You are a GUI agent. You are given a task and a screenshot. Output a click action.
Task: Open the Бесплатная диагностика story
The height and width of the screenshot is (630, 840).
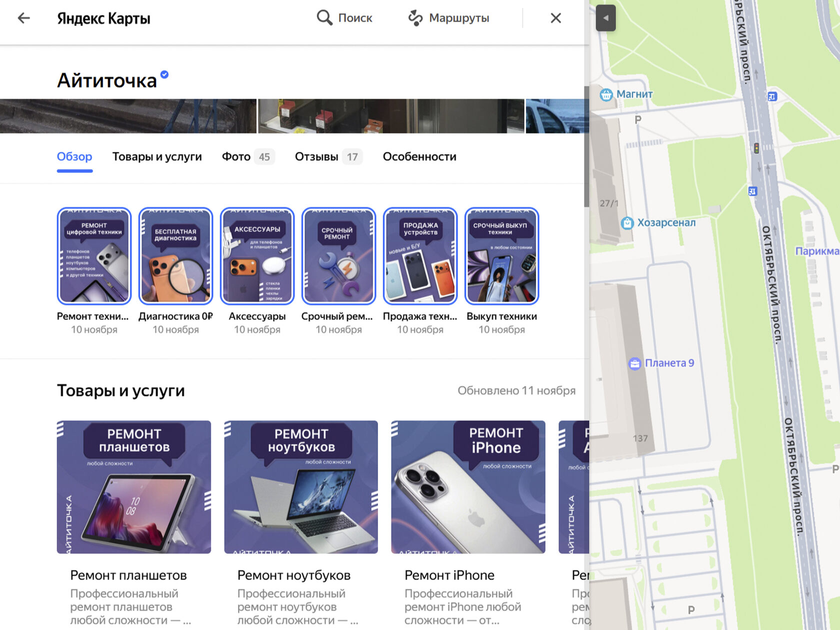[175, 256]
